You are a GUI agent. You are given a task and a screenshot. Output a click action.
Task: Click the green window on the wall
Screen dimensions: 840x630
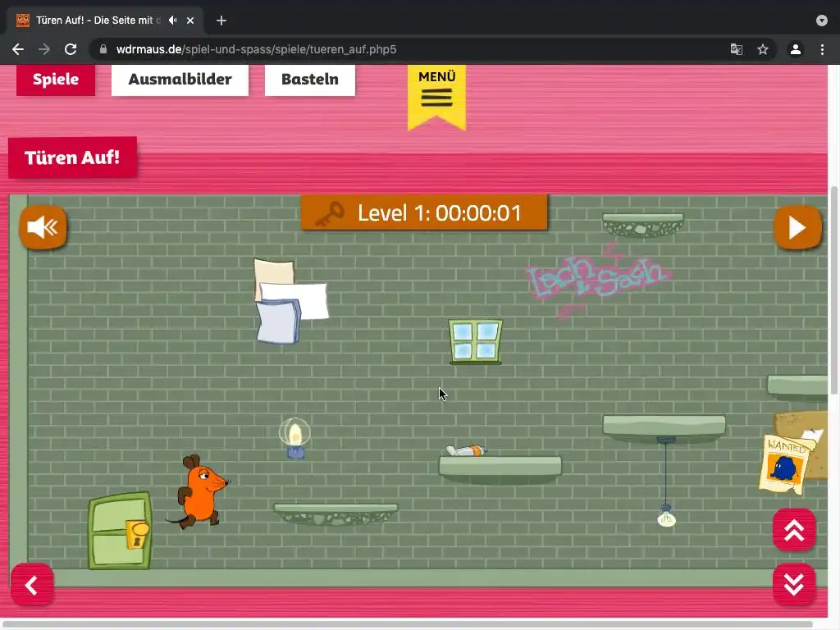(476, 342)
